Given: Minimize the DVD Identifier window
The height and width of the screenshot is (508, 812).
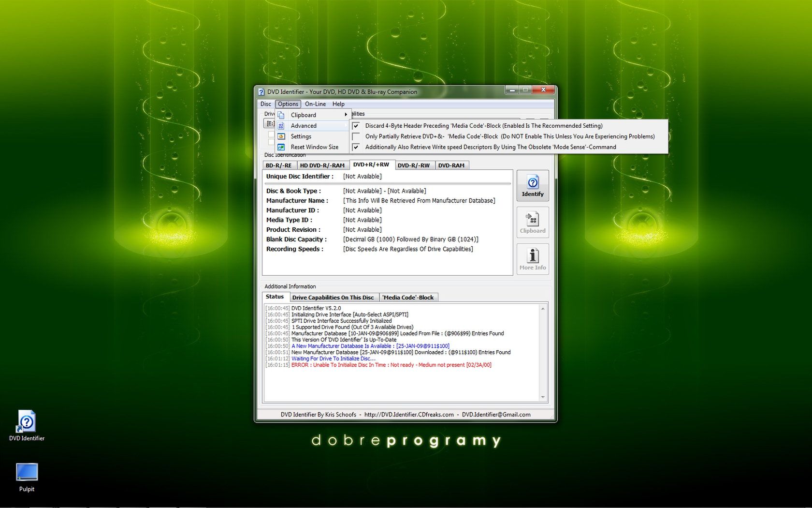Looking at the screenshot, I should (x=512, y=90).
